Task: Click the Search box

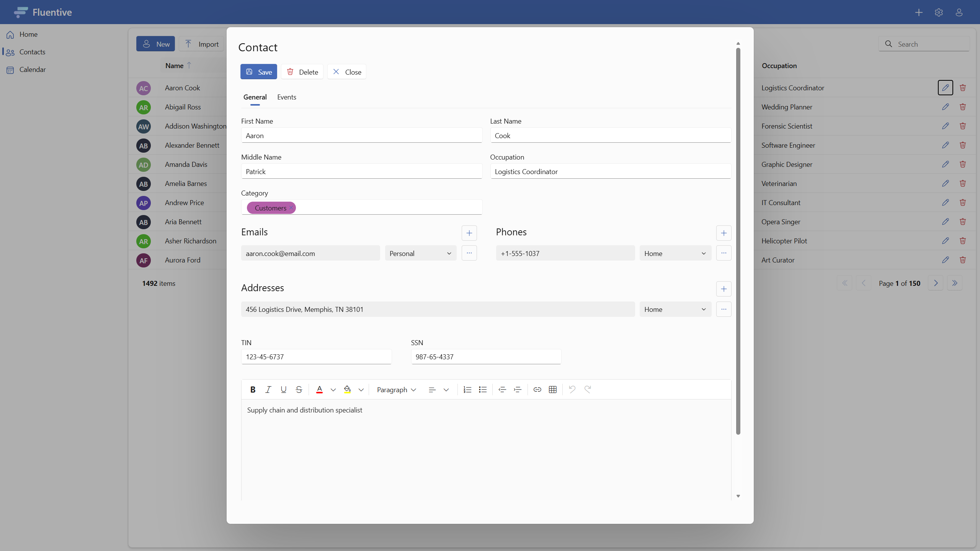Action: [x=924, y=44]
